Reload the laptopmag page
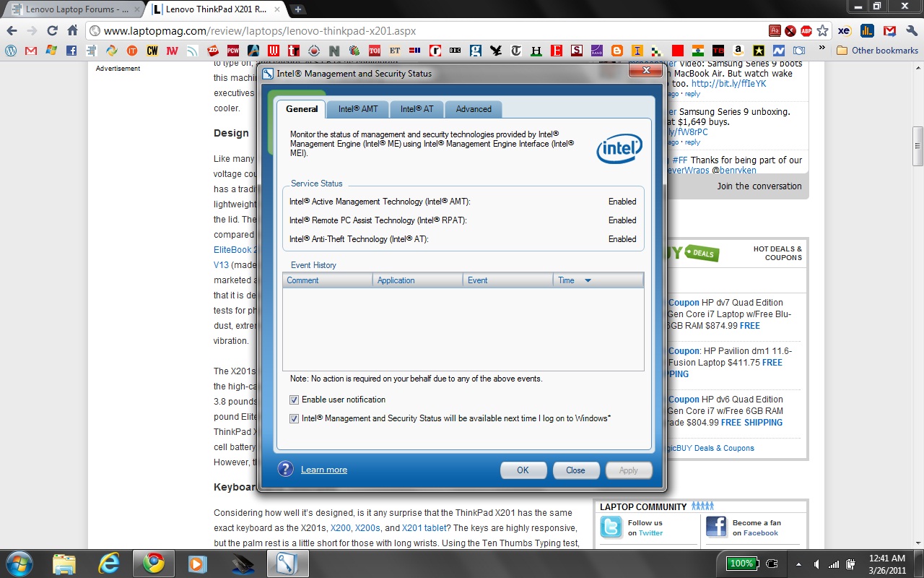 coord(52,31)
